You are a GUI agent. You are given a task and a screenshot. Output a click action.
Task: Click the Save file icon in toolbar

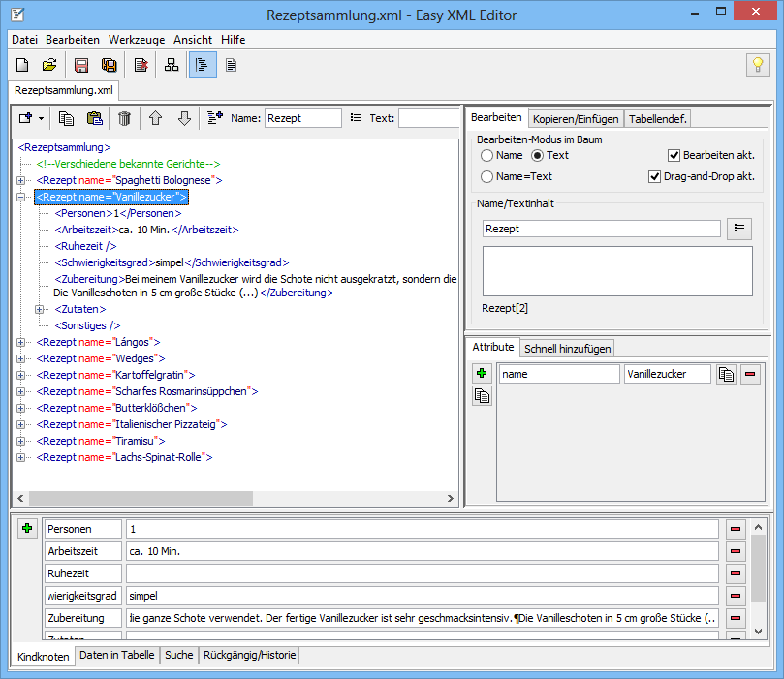point(82,65)
